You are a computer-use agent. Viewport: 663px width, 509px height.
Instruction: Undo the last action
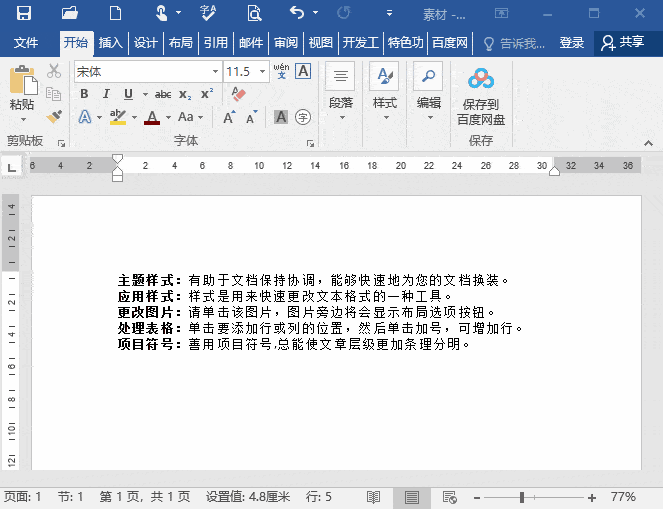point(297,13)
